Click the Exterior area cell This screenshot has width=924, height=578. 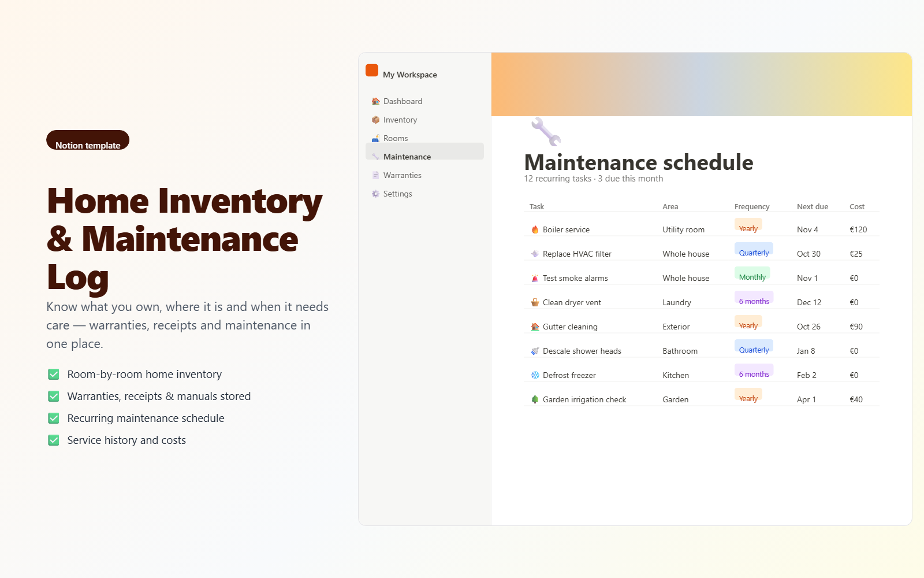(676, 327)
